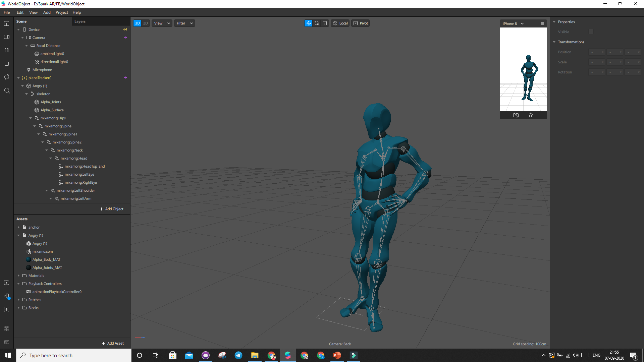This screenshot has width=644, height=362.
Task: Switch to the Layers tab
Action: 80,21
